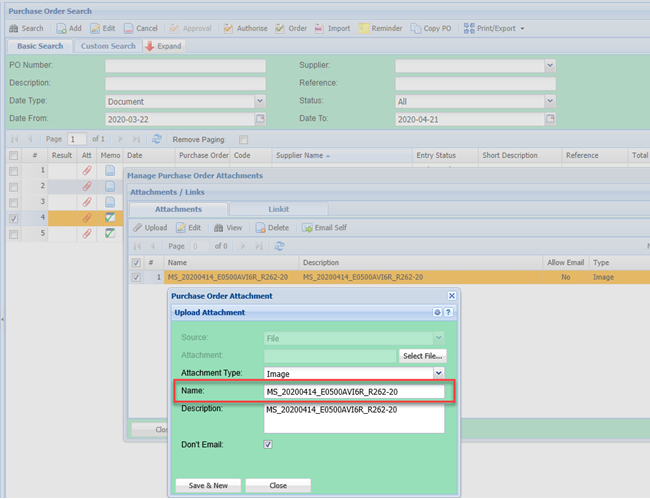650x499 pixels.
Task: Click the Search toolbar icon
Action: click(14, 28)
